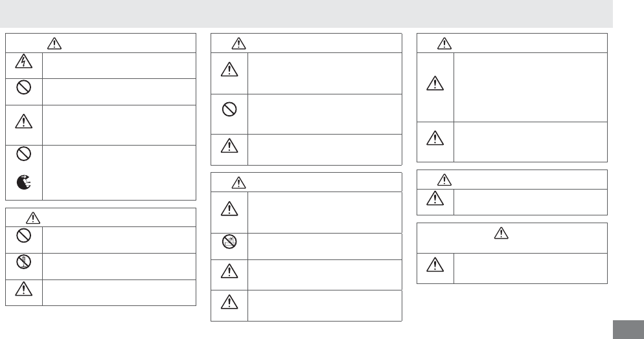Click bottom-most warning triangle in no-wet-hands panel
This screenshot has height=339, width=644.
pyautogui.click(x=229, y=302)
